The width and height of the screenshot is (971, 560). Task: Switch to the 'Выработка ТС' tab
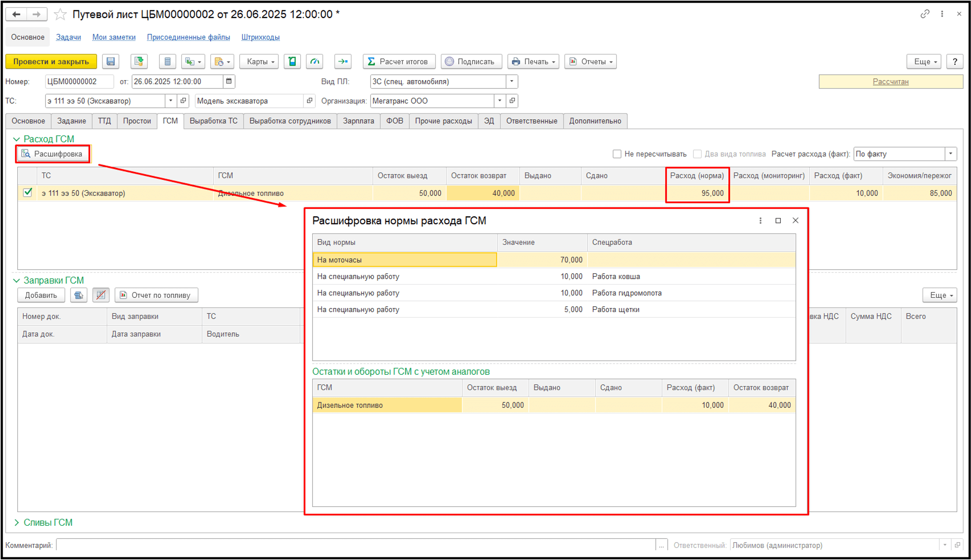coord(213,121)
